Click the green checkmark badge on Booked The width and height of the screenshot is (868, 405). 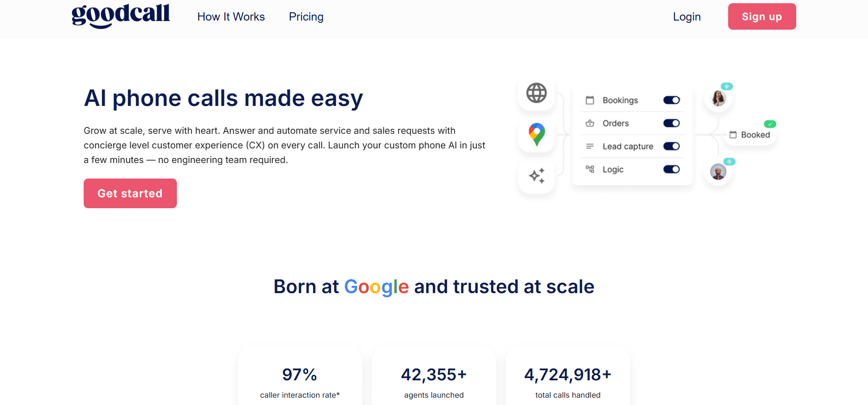click(770, 123)
